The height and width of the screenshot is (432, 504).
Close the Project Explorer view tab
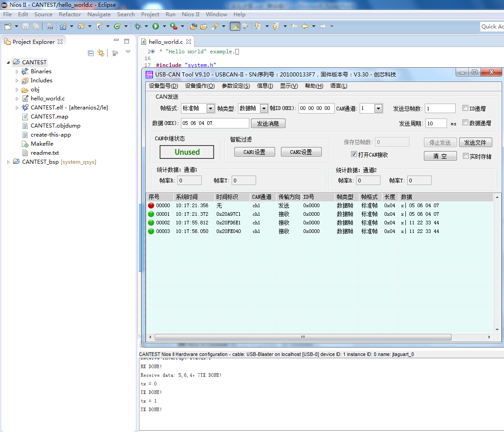pyautogui.click(x=60, y=42)
